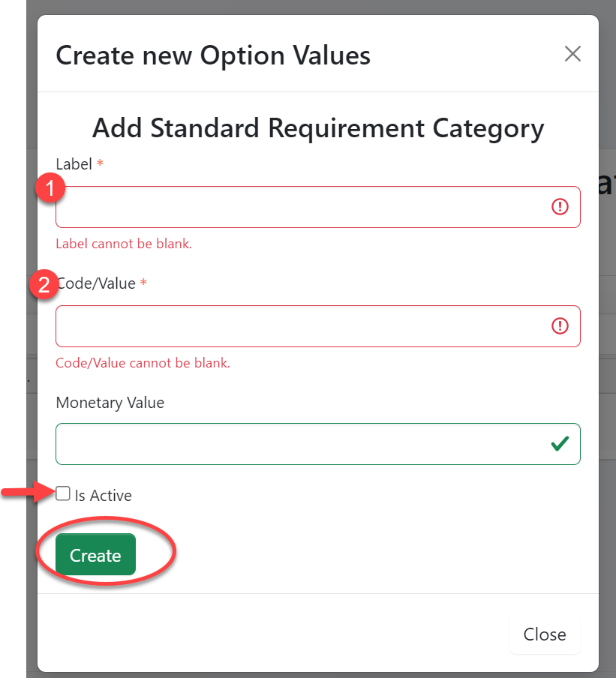Focus the Code/Value text input
Image resolution: width=616 pixels, height=678 pixels.
pos(300,326)
